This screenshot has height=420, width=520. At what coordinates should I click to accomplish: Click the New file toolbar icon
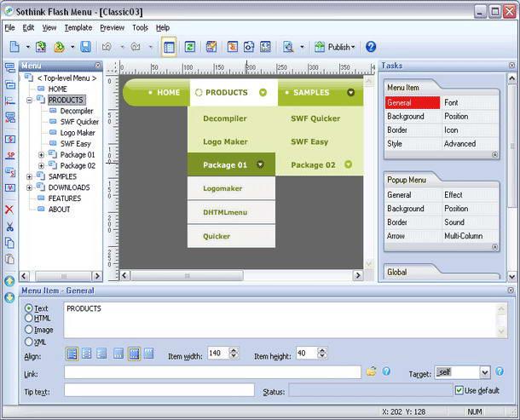14,47
